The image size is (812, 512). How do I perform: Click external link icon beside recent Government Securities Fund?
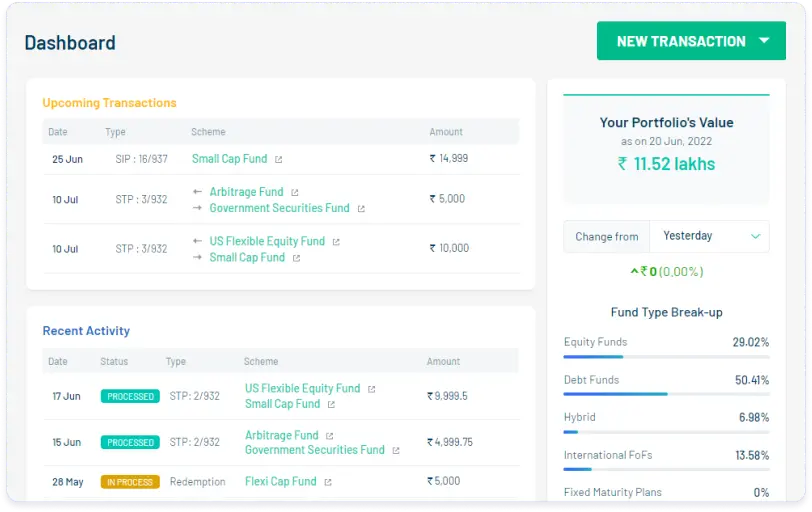click(396, 451)
